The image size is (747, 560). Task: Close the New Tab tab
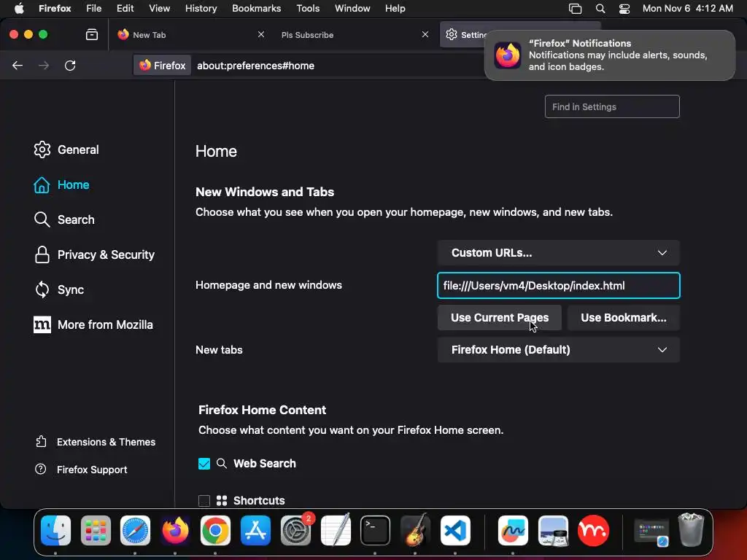(x=261, y=35)
